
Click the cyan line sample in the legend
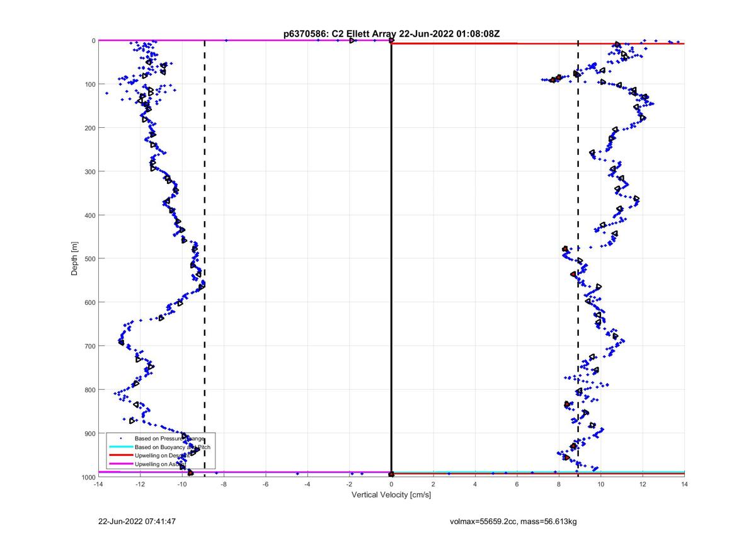point(120,447)
